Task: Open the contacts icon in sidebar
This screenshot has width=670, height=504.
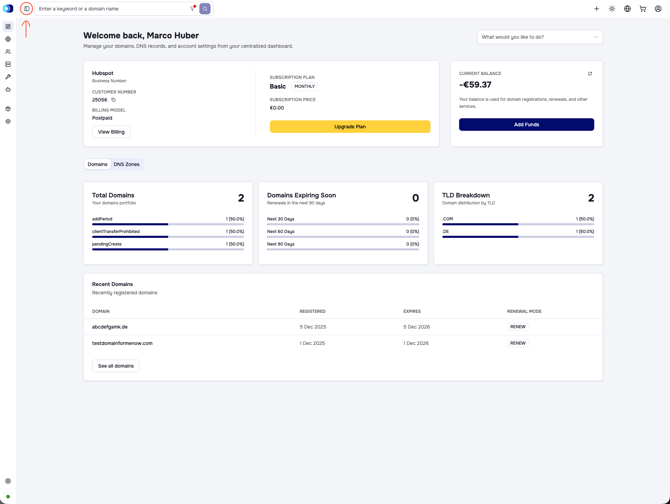Action: 8,52
